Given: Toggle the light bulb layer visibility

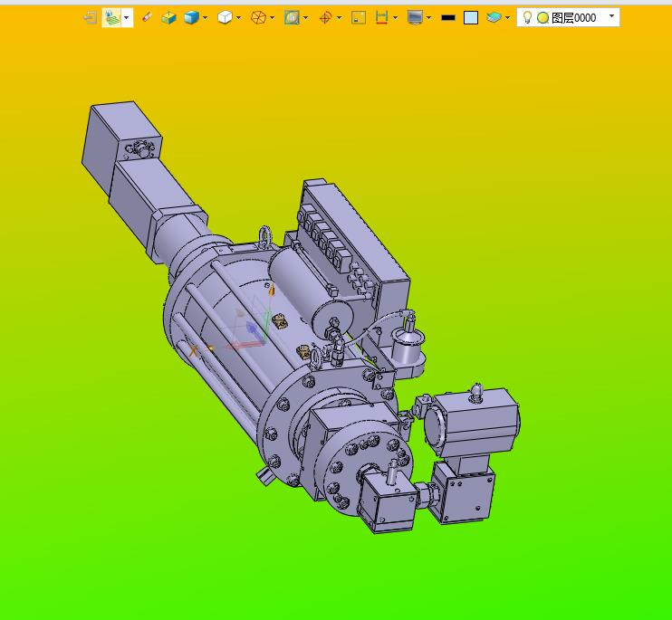Looking at the screenshot, I should [528, 17].
